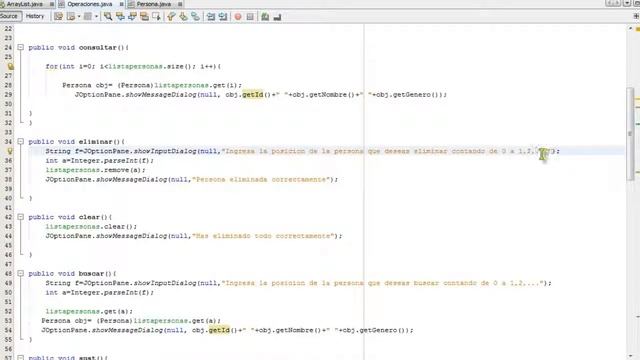
Task: Click listapersonas.get(a) on line 52
Action: click(x=89, y=311)
